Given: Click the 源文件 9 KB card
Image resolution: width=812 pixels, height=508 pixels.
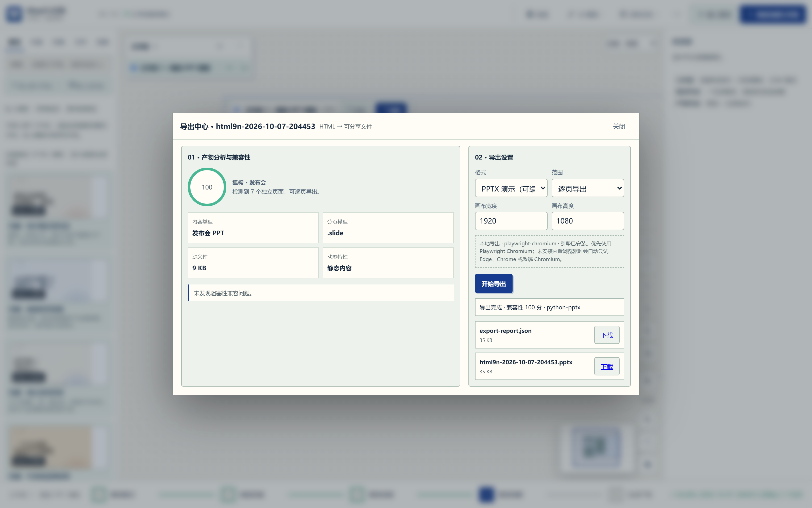Looking at the screenshot, I should point(253,263).
